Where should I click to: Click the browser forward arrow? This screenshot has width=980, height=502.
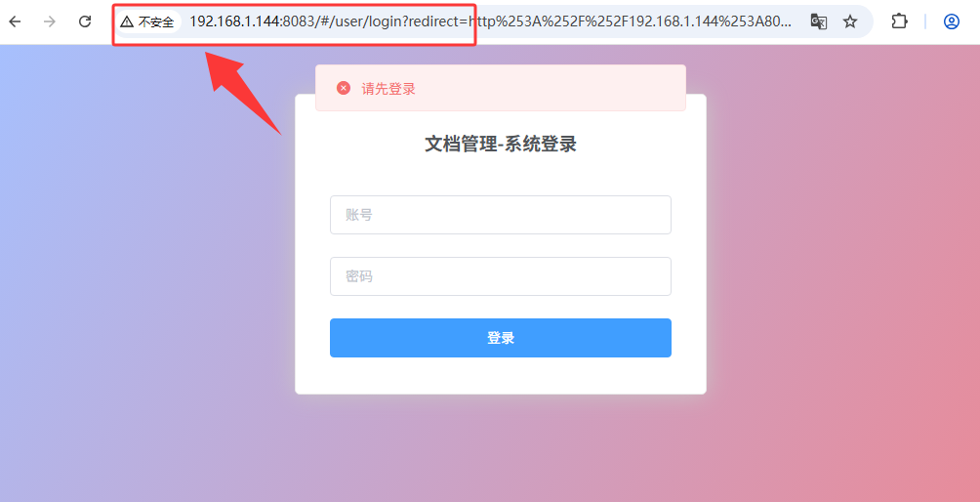point(50,21)
